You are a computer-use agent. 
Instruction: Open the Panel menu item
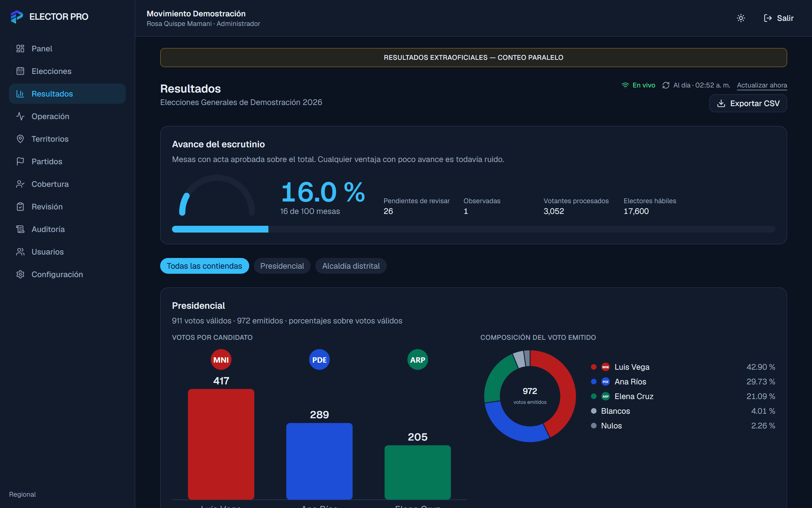[67, 49]
